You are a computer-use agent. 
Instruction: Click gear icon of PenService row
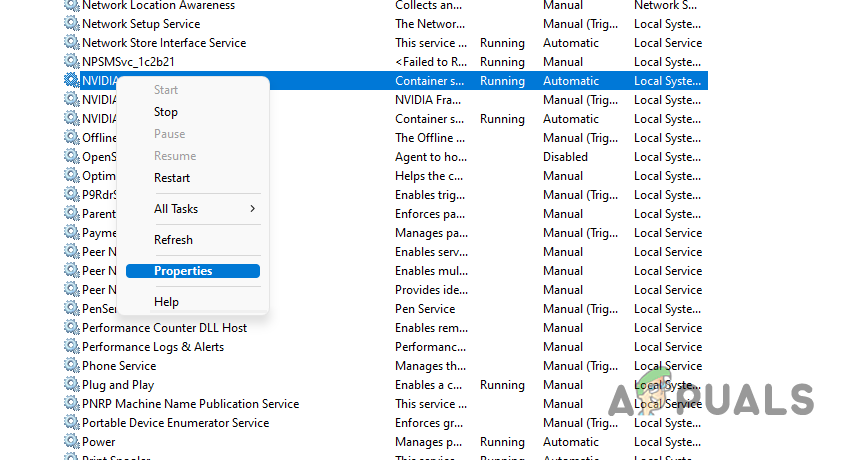tap(71, 308)
